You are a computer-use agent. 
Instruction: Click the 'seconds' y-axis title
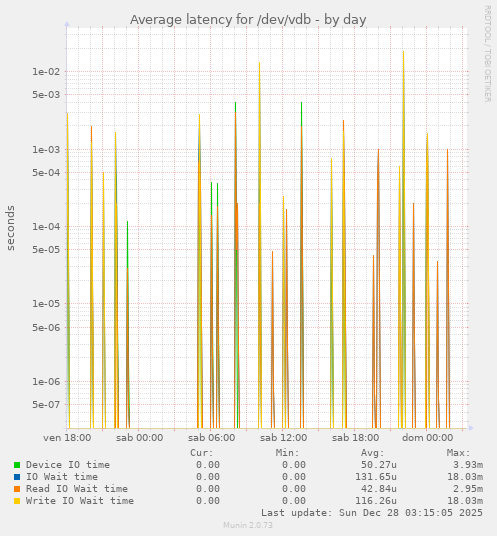11,228
